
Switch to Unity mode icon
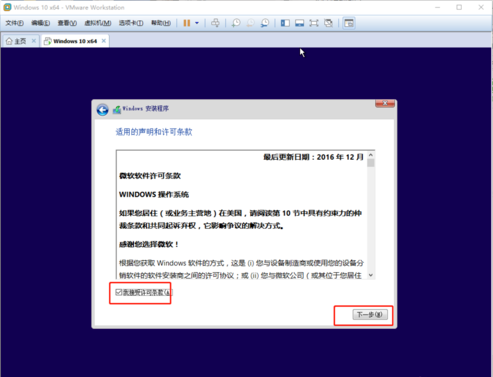point(328,23)
